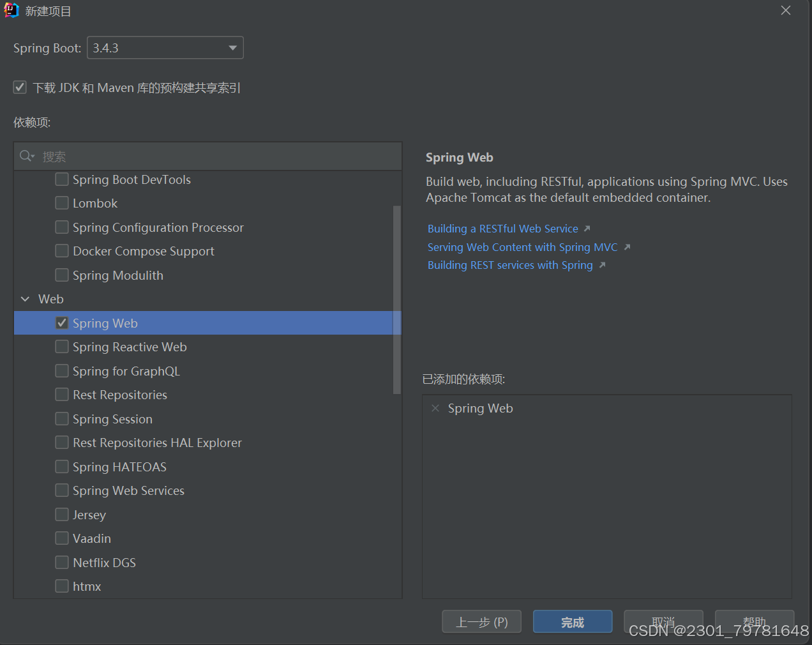Remove Spring Web using its X icon
This screenshot has width=812, height=645.
pos(435,408)
